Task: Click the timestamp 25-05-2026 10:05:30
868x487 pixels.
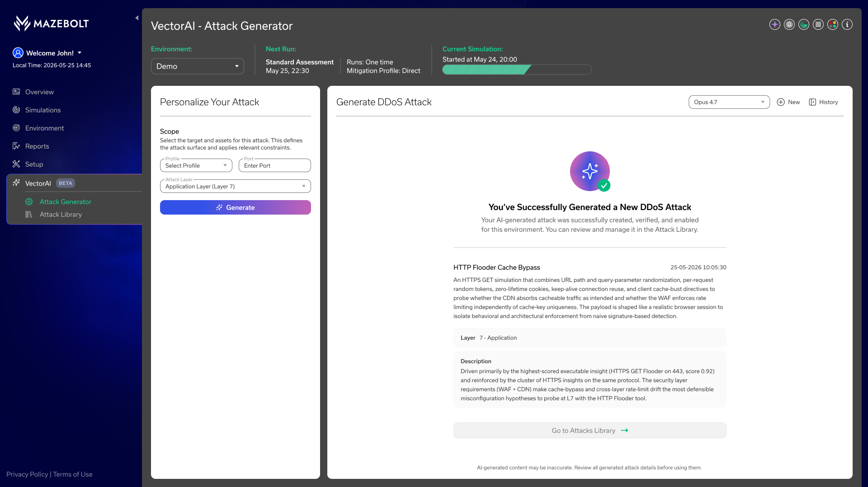Action: [698, 267]
